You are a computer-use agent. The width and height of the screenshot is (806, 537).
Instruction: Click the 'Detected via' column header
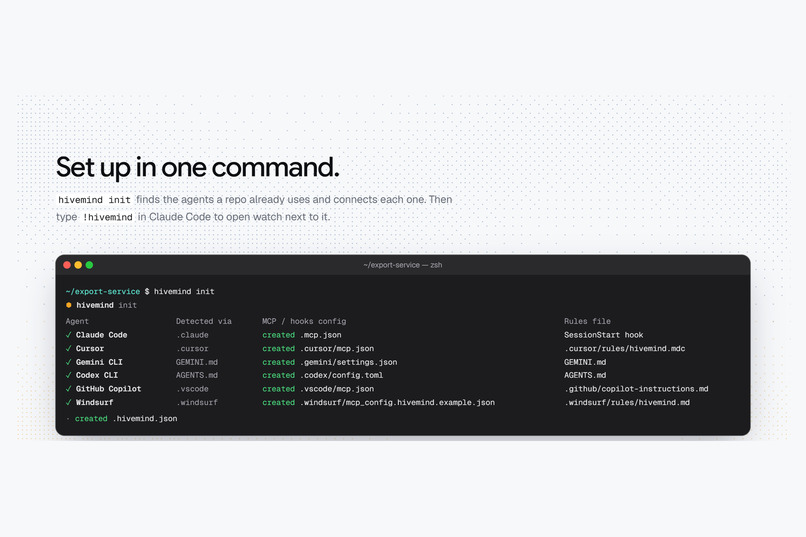204,321
